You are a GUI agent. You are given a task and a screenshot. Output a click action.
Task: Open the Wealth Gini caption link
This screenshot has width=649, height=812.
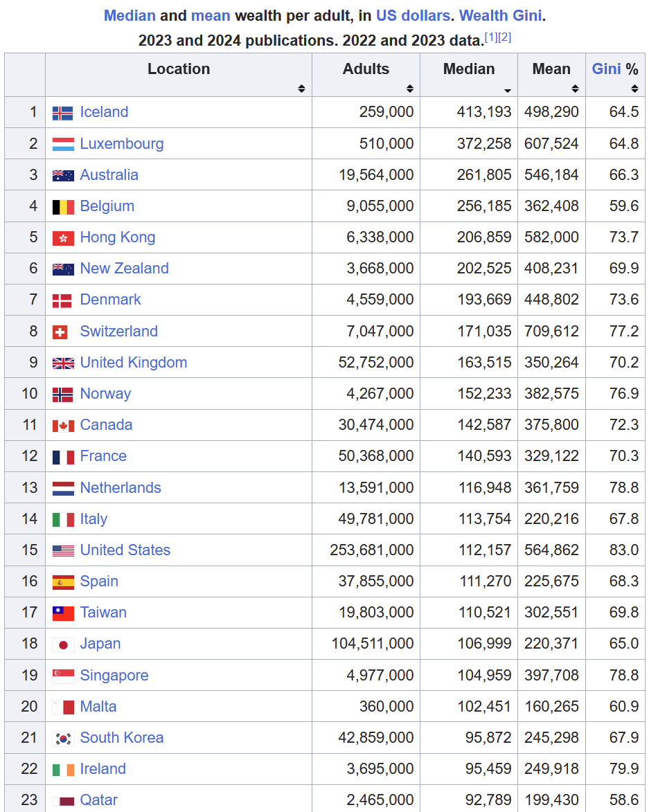click(x=500, y=15)
